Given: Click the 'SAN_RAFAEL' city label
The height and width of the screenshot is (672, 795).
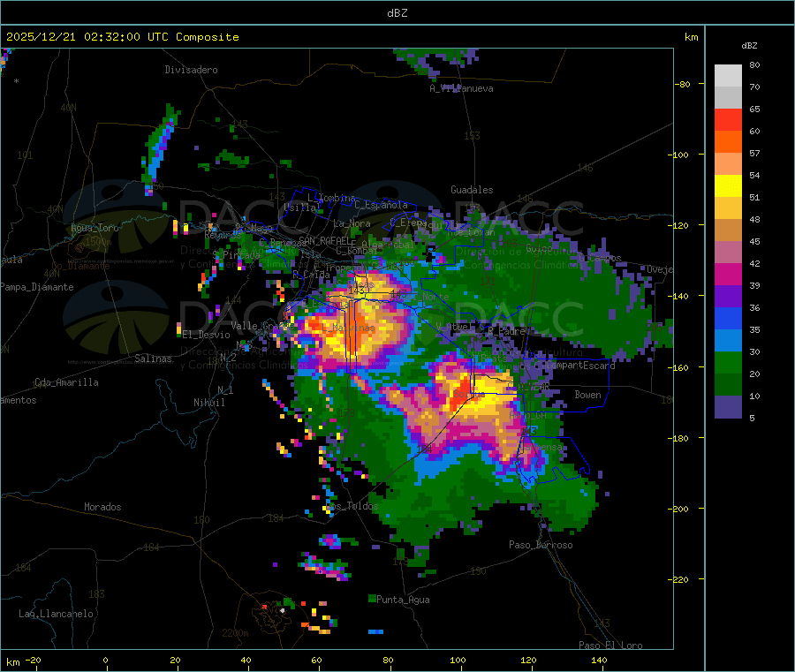Looking at the screenshot, I should tap(324, 239).
